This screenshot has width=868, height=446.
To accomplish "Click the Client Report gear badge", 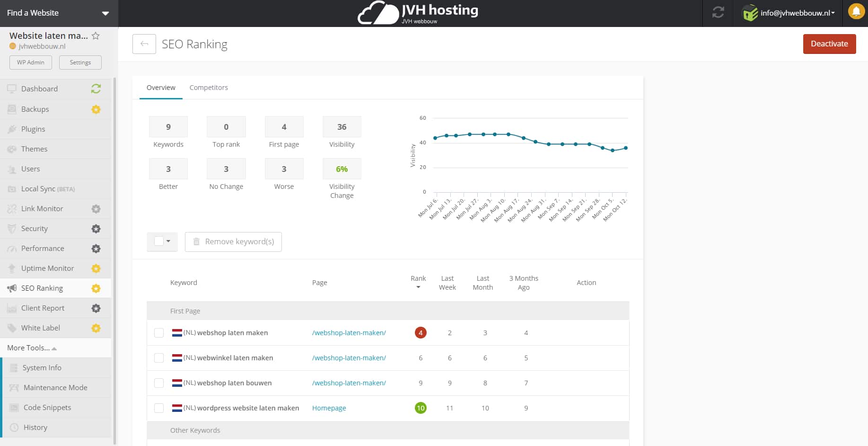I will (96, 308).
